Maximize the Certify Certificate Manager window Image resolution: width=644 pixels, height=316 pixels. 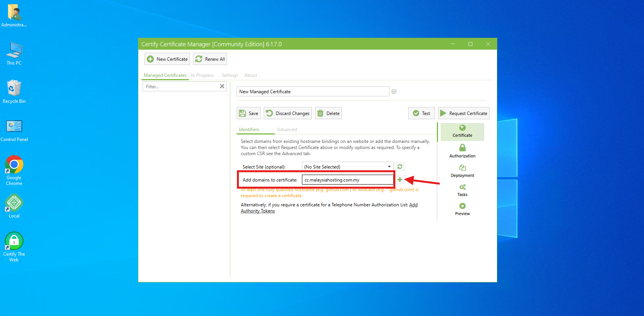point(470,44)
